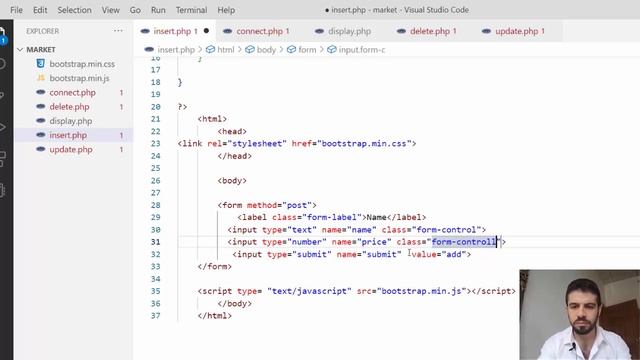Image resolution: width=640 pixels, height=360 pixels.
Task: Click the Search activity bar icon
Action: pyautogui.click(x=2, y=64)
